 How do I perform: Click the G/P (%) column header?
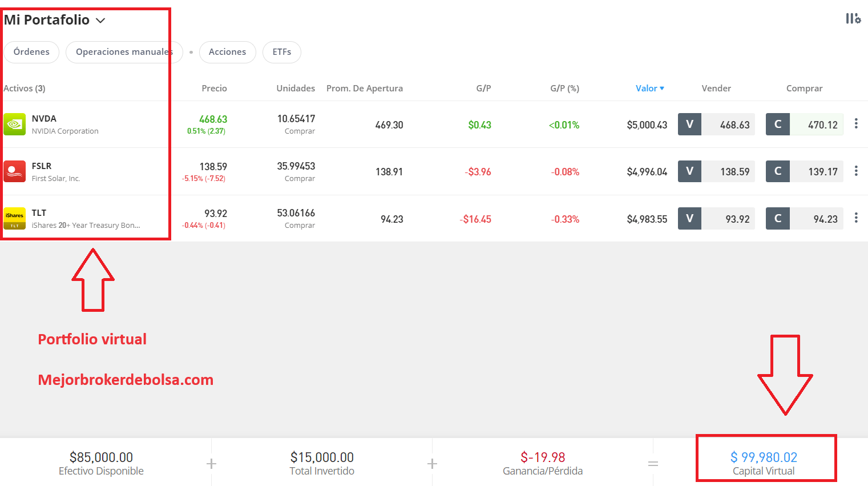tap(564, 88)
